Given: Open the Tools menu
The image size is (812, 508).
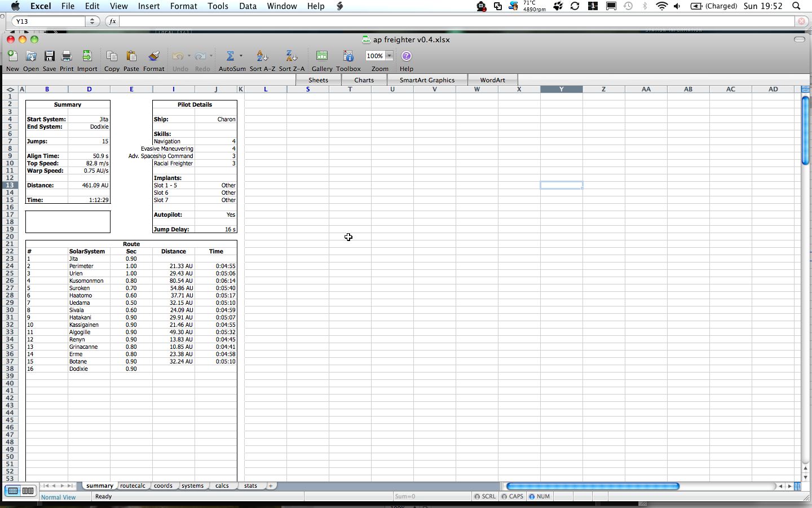Looking at the screenshot, I should pyautogui.click(x=218, y=6).
